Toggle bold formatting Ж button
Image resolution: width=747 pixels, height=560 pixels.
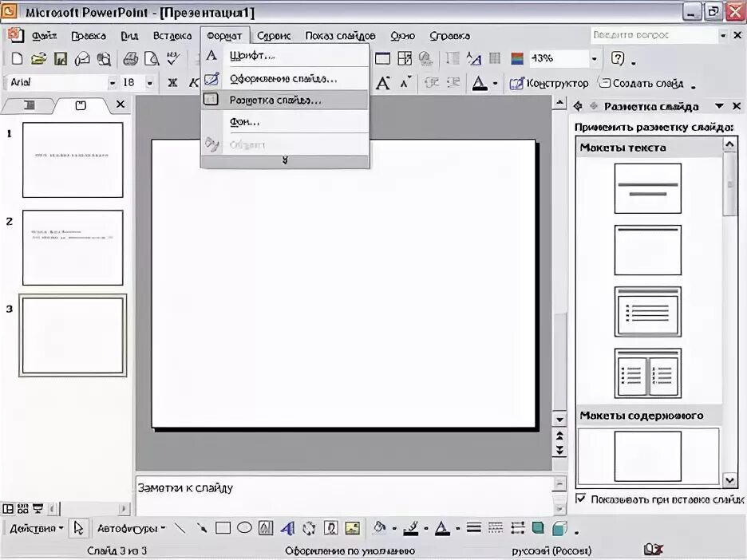172,83
